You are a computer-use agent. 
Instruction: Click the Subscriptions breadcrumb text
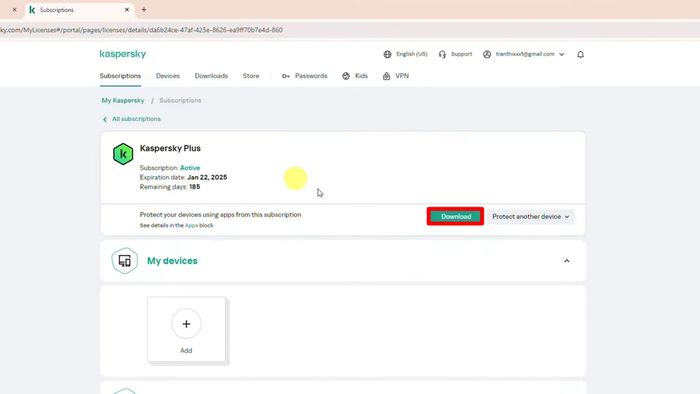tap(180, 100)
